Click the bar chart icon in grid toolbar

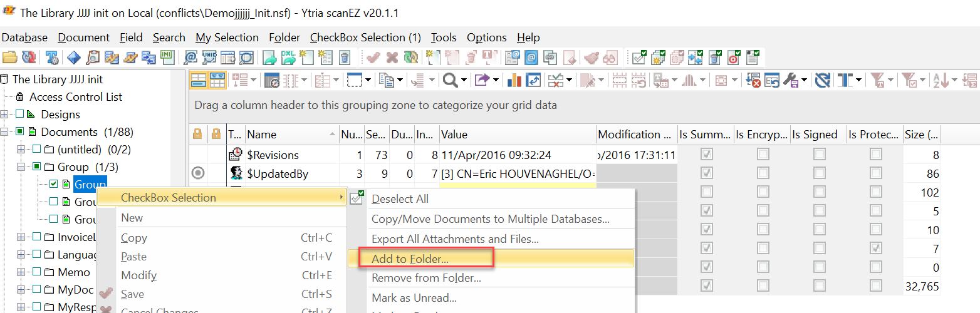coord(514,80)
